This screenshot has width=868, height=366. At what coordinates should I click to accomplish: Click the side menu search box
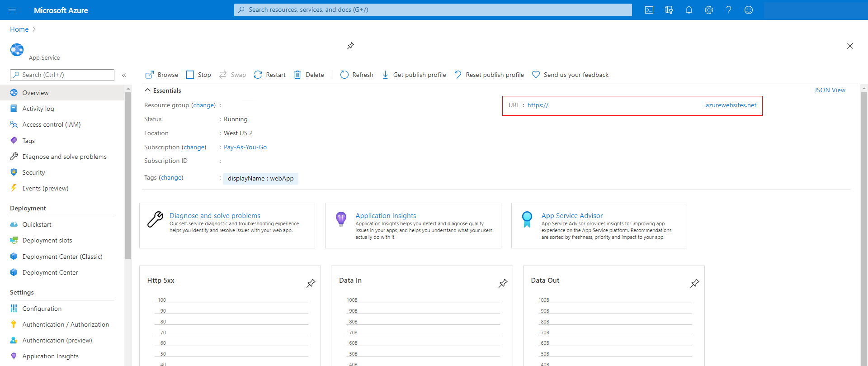pyautogui.click(x=62, y=75)
